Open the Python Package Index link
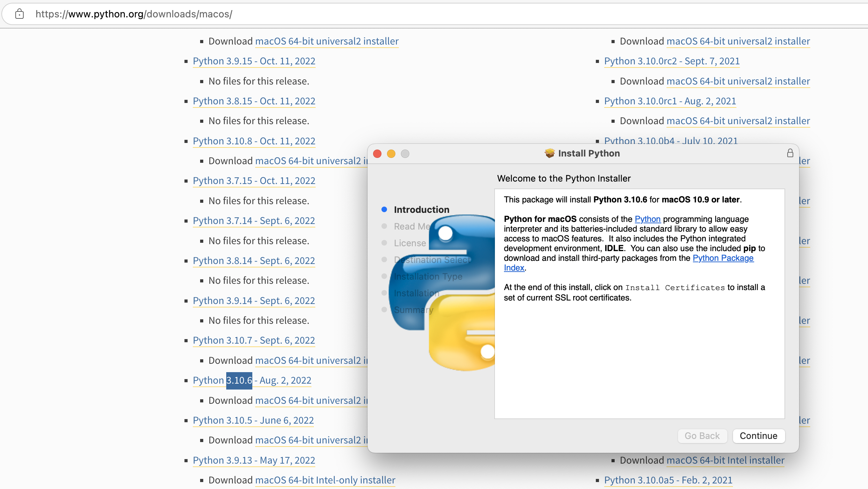Screen dimensions: 868x489 pyautogui.click(x=723, y=258)
